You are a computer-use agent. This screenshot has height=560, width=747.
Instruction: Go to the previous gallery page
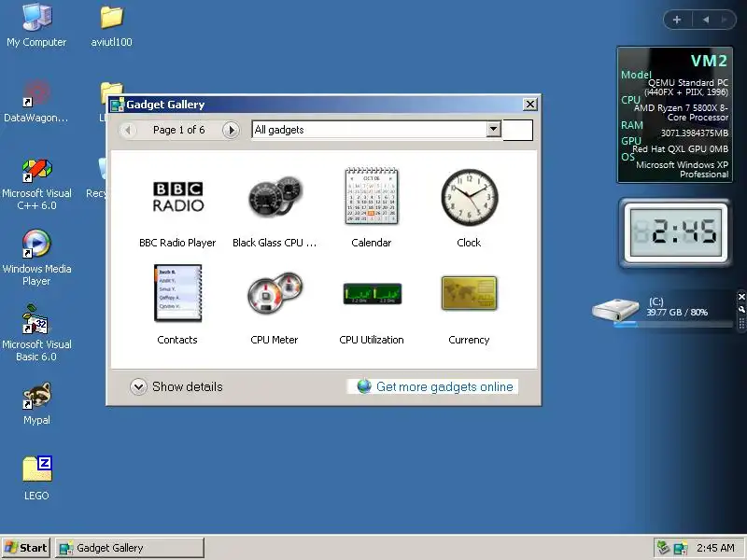[128, 130]
